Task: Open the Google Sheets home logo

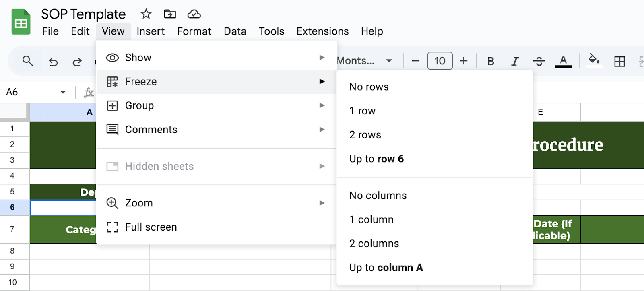Action: point(21,22)
